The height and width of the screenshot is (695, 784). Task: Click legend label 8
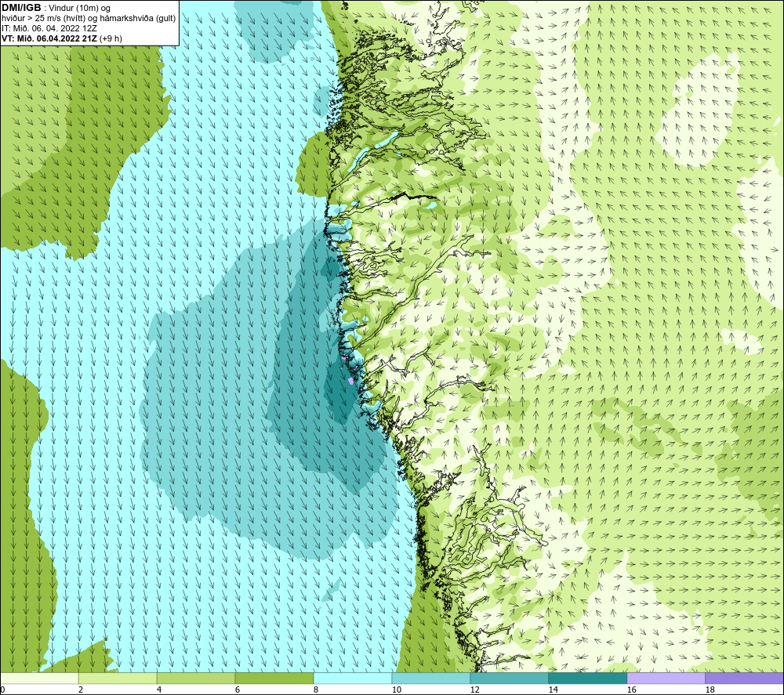click(x=316, y=690)
